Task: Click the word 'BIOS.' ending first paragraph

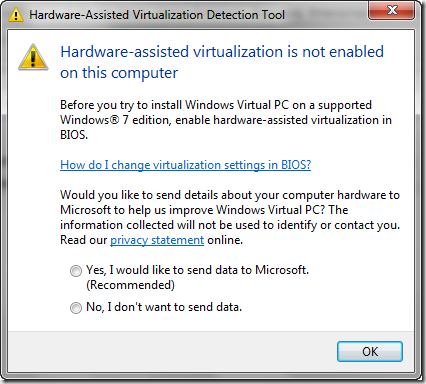Action: click(74, 135)
